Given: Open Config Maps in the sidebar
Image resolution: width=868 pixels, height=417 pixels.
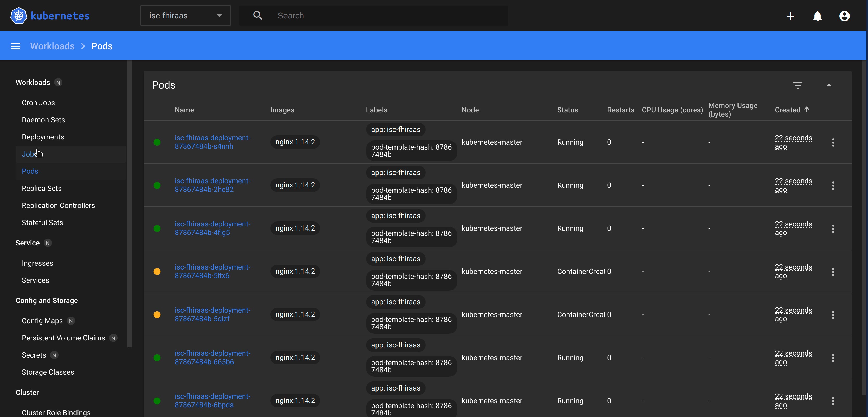Looking at the screenshot, I should [42, 321].
